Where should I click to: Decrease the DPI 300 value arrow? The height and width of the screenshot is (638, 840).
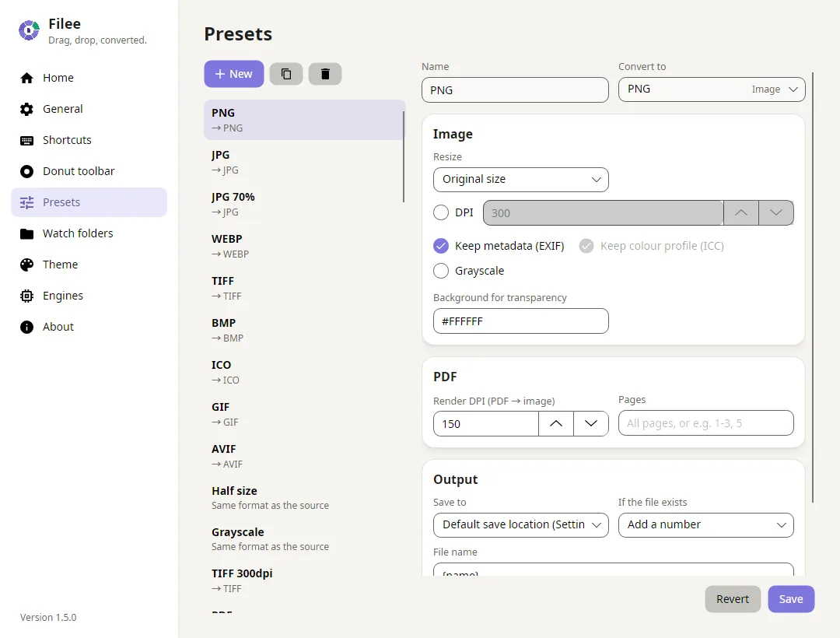point(775,212)
